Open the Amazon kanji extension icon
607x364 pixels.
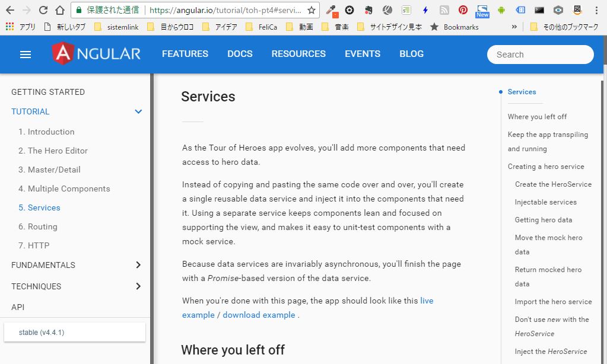tap(577, 10)
